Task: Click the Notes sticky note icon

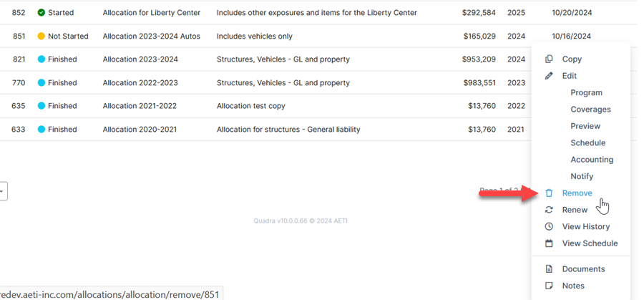Action: (549, 286)
